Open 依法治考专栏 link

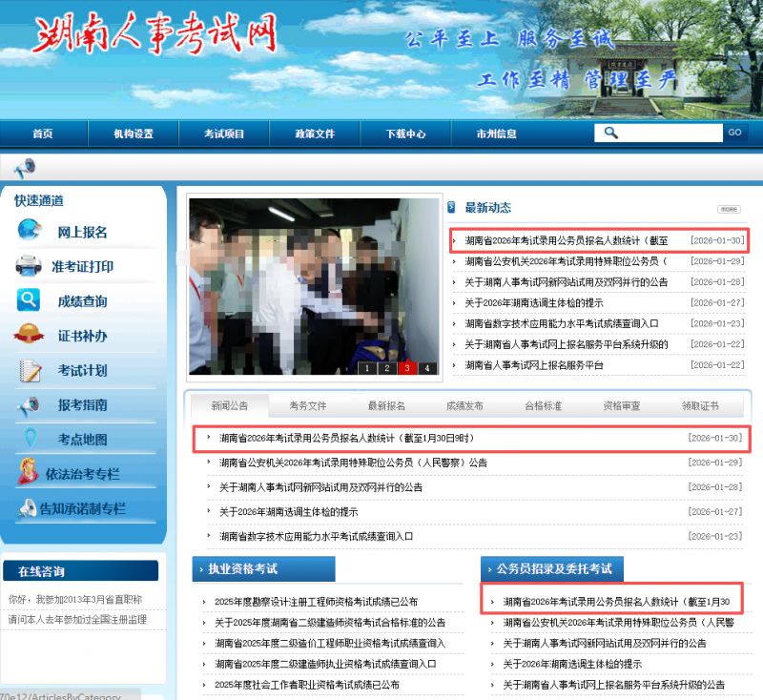82,474
